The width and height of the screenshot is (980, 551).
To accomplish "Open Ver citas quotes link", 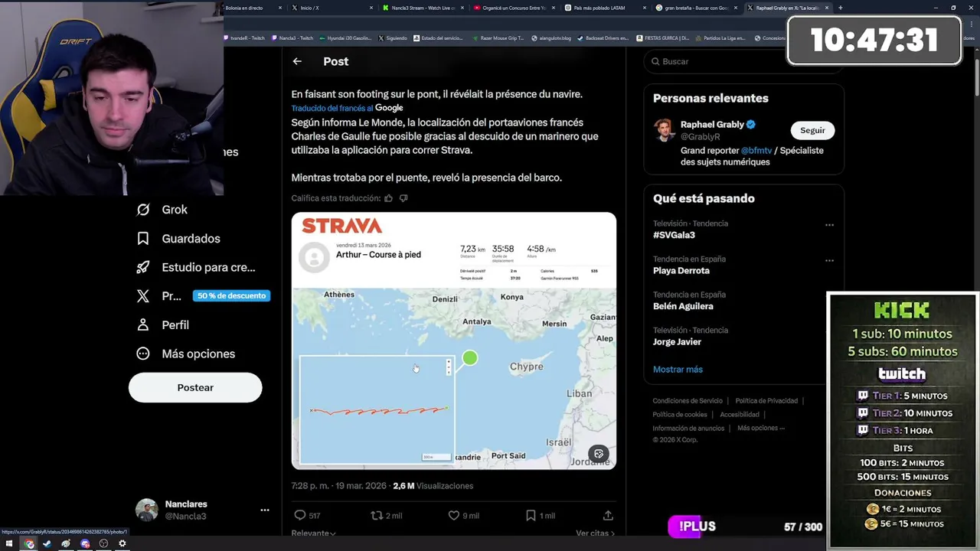I will click(596, 533).
